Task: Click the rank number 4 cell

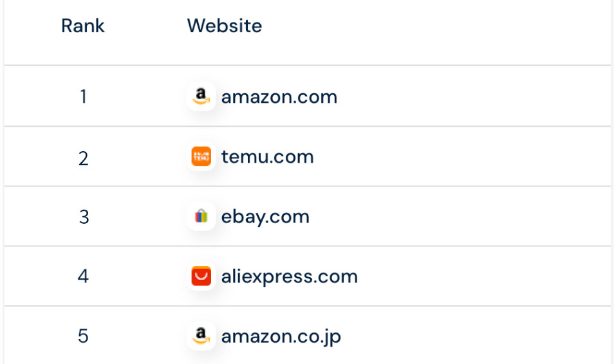Action: tap(83, 277)
